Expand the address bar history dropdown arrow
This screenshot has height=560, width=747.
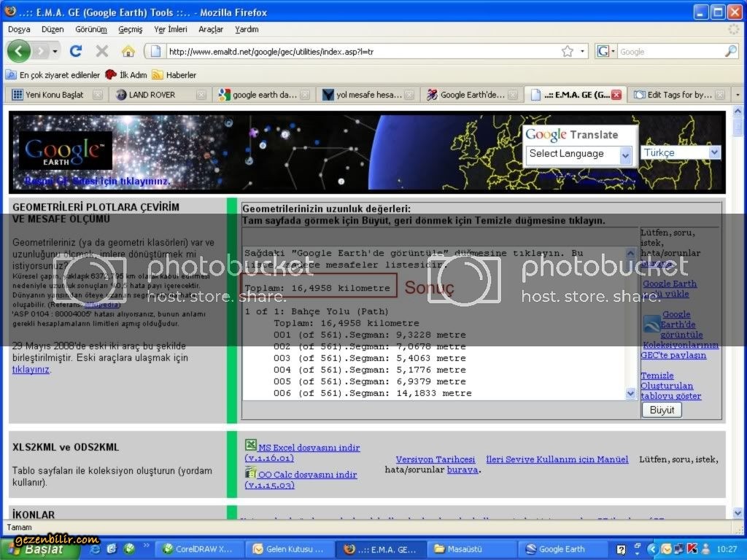click(x=582, y=52)
